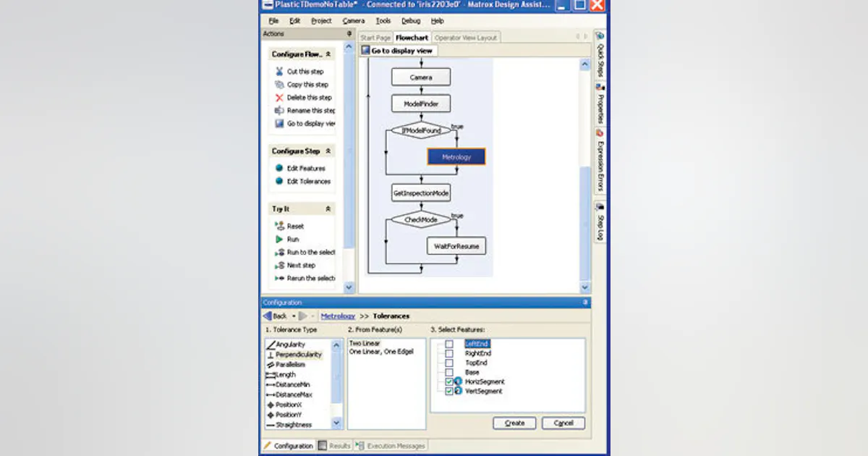The height and width of the screenshot is (456, 868).
Task: Open the Debug menu
Action: pos(411,21)
